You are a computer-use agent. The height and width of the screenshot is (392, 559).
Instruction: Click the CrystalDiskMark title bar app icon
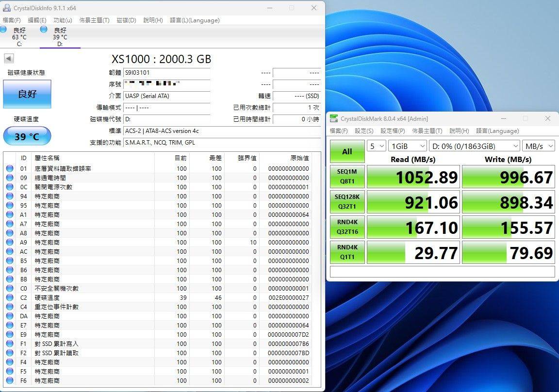tap(334, 119)
